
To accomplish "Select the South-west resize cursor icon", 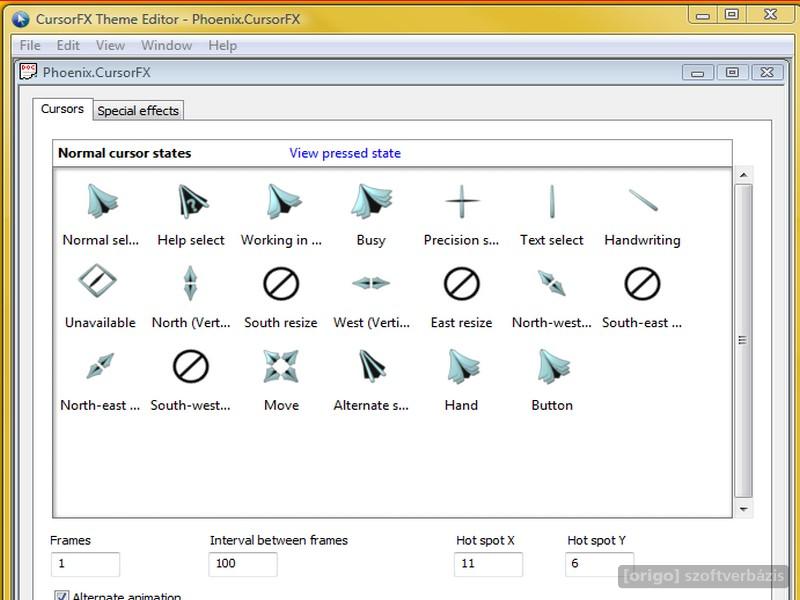I will [191, 366].
